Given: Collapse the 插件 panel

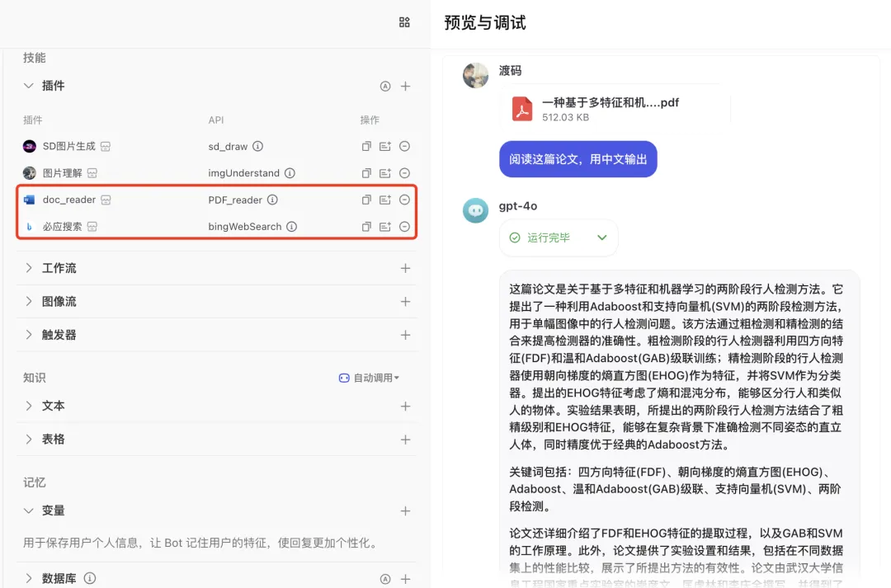Looking at the screenshot, I should (27, 86).
